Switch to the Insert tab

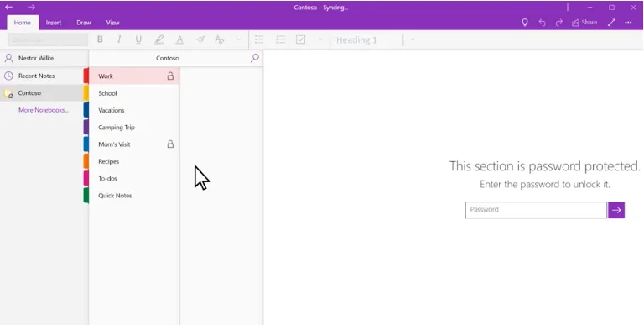pos(54,23)
